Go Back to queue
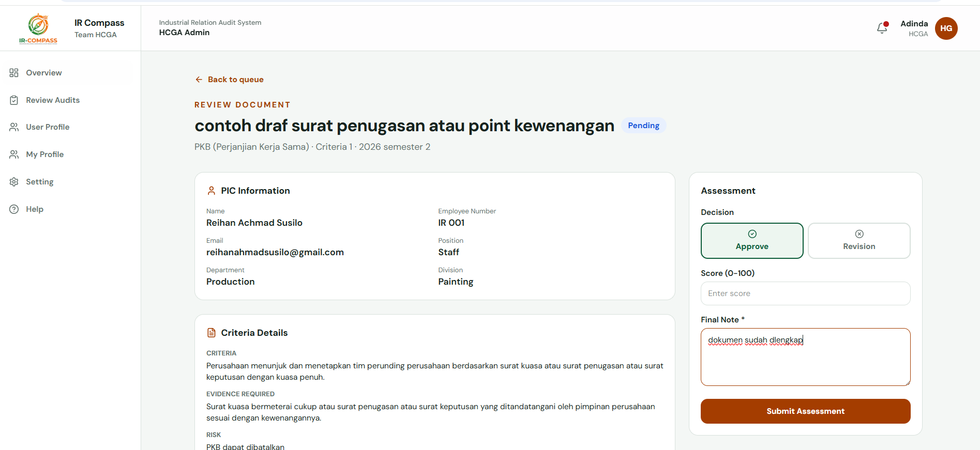Screen dimensions: 980x450 (229, 80)
